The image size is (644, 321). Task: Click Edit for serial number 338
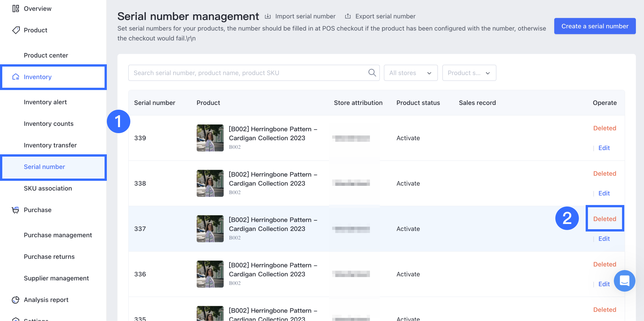(605, 193)
